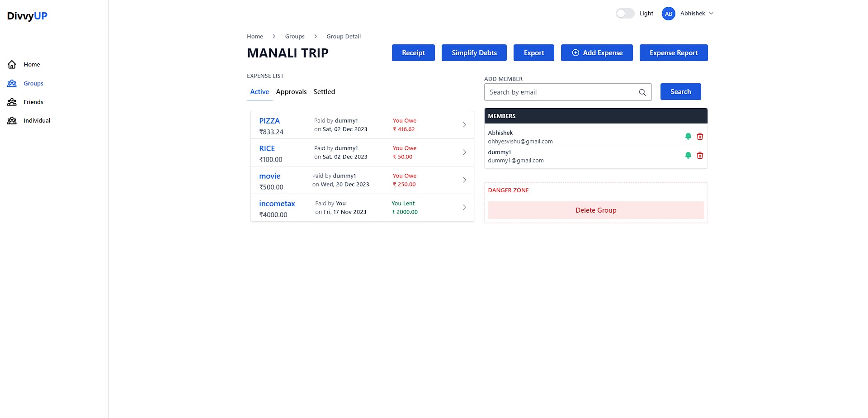Click the blue Search button
Viewport: 868px width, 418px height.
click(680, 92)
